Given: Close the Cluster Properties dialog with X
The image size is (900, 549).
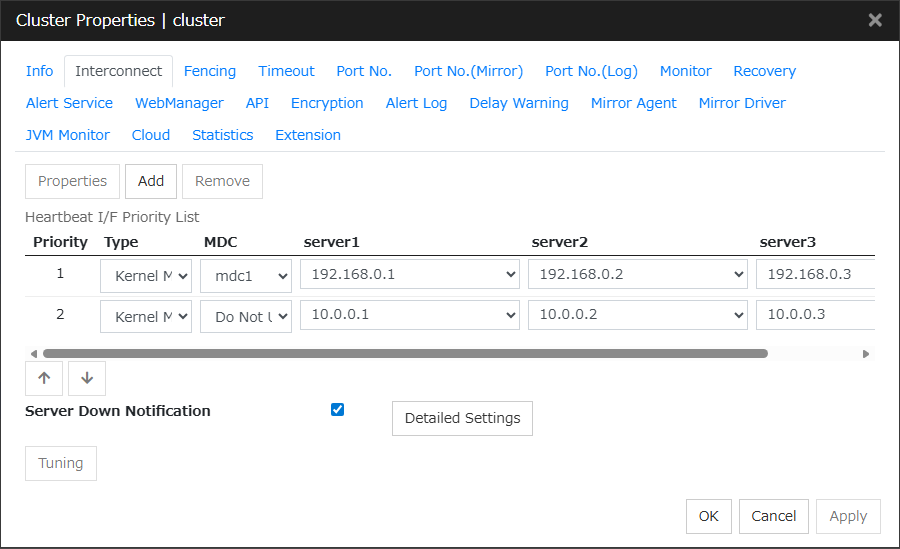Looking at the screenshot, I should 874,20.
